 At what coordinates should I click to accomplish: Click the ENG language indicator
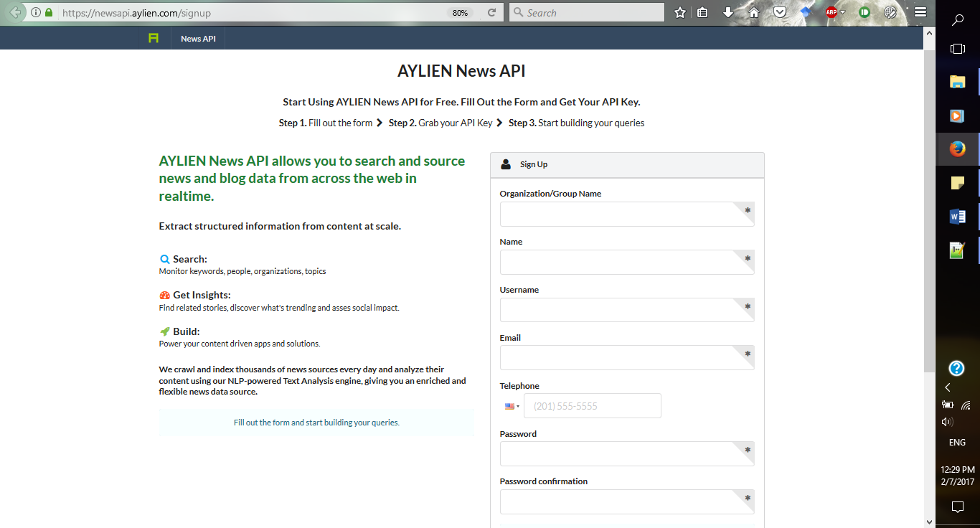click(958, 443)
